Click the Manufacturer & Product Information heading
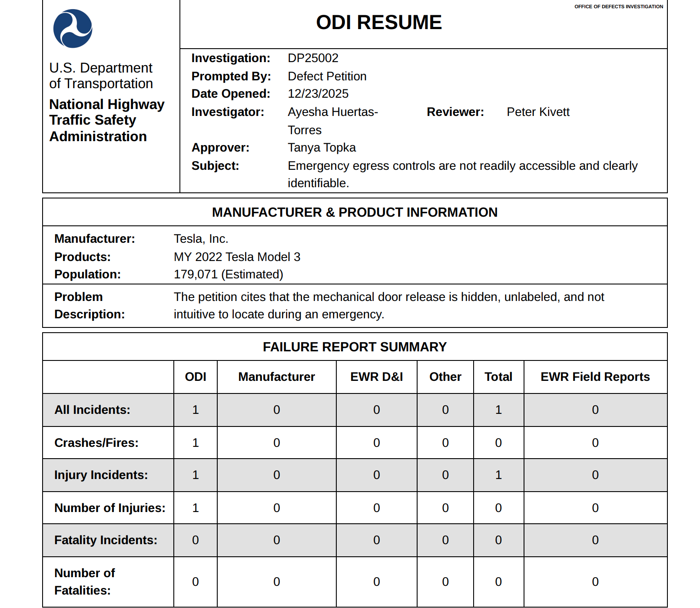 click(355, 212)
